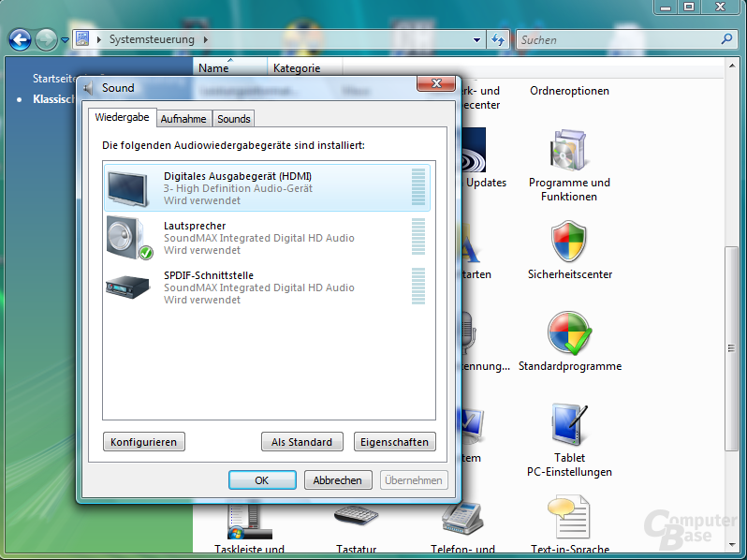Select the Lautsprecher speaker icon
This screenshot has height=560, width=747.
[x=129, y=238]
